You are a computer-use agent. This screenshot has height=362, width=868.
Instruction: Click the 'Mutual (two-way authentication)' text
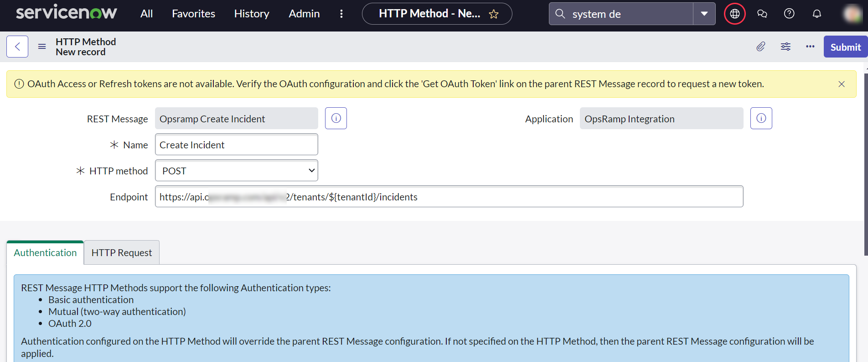click(x=117, y=312)
